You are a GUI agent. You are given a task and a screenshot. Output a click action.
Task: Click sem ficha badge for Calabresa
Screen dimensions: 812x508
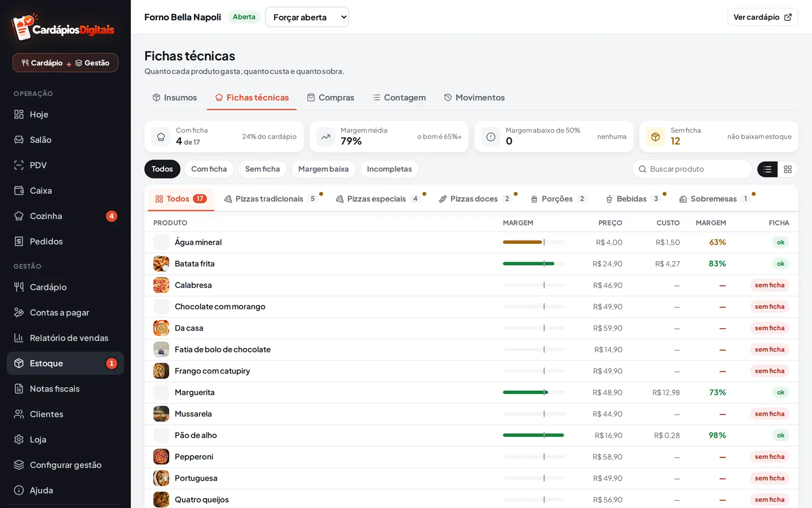click(x=769, y=285)
